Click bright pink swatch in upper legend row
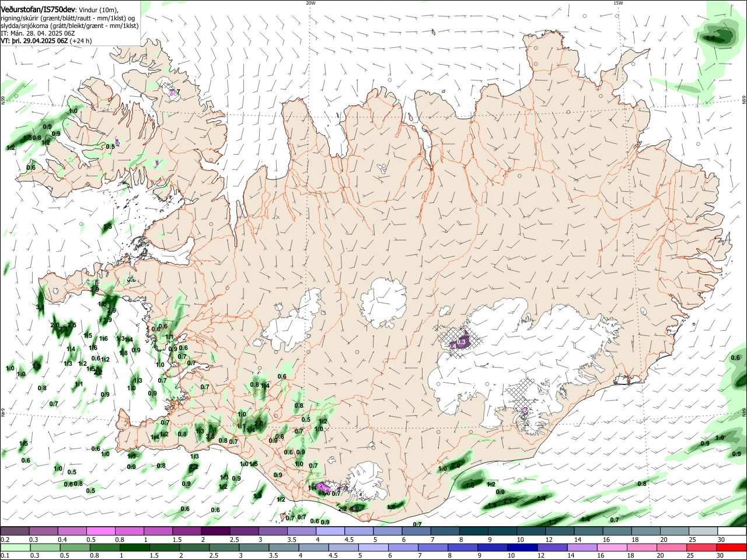This screenshot has height=560, width=747. [100, 531]
